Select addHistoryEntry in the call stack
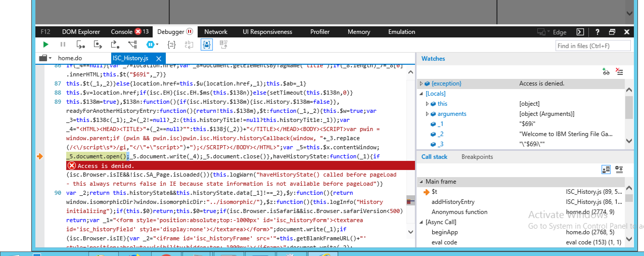Viewport: 644px width, 256px height. click(x=453, y=202)
